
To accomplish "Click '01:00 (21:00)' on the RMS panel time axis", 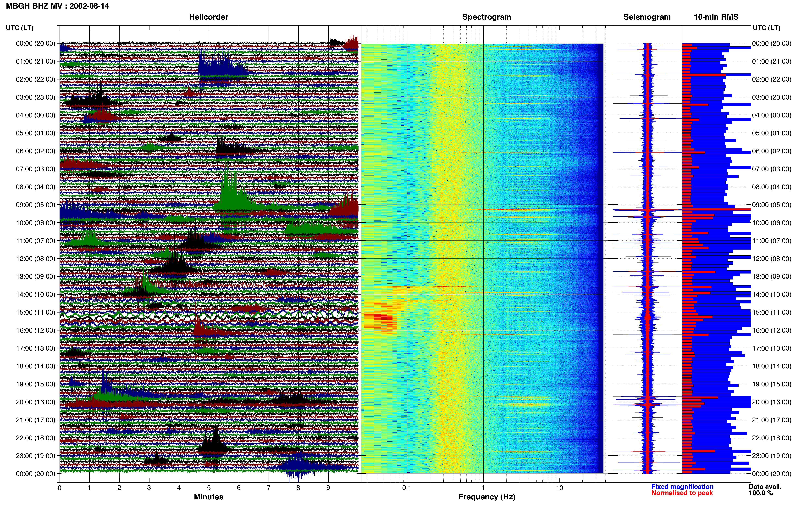I will click(772, 61).
